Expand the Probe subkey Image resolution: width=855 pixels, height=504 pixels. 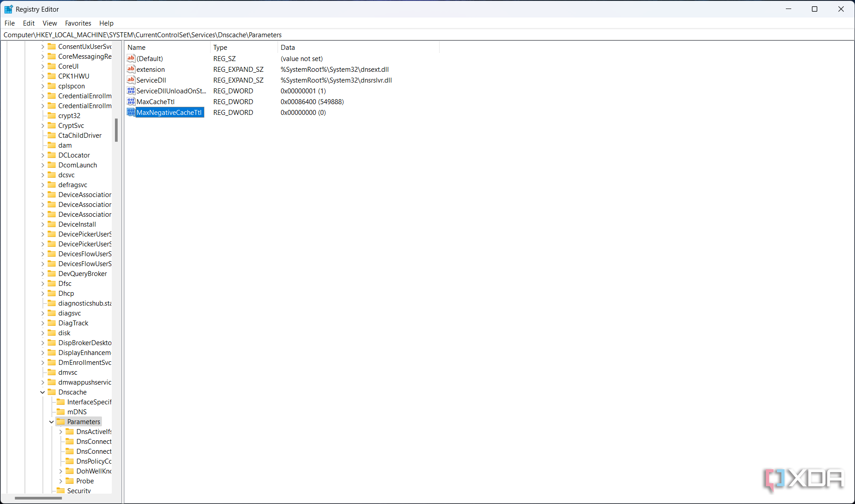click(61, 481)
